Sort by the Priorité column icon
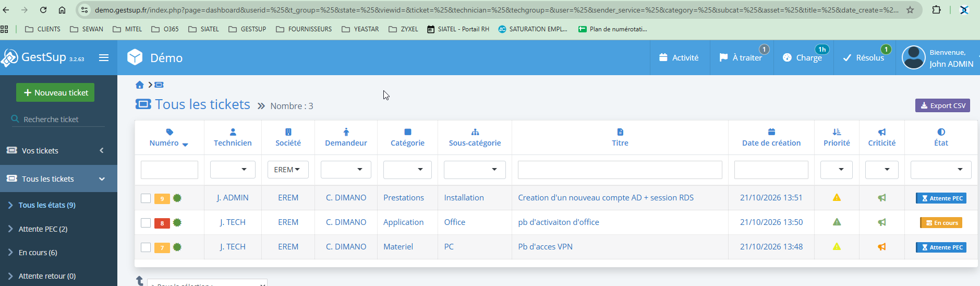The width and height of the screenshot is (980, 286). (837, 132)
